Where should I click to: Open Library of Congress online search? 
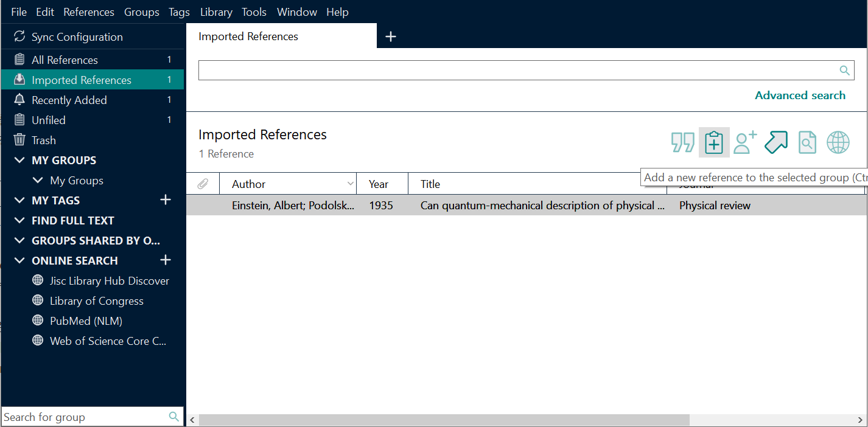click(97, 300)
